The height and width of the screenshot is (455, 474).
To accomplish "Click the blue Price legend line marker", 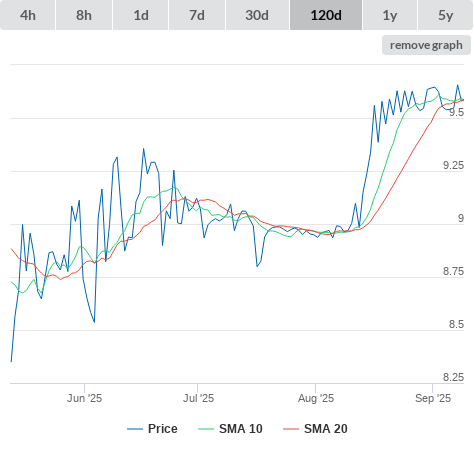I will click(x=135, y=429).
